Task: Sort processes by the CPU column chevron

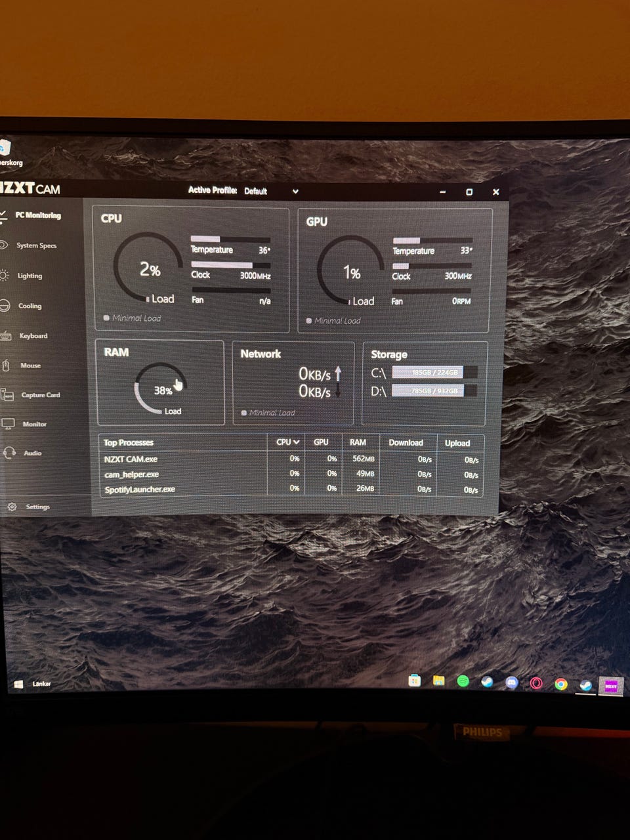Action: click(x=297, y=442)
